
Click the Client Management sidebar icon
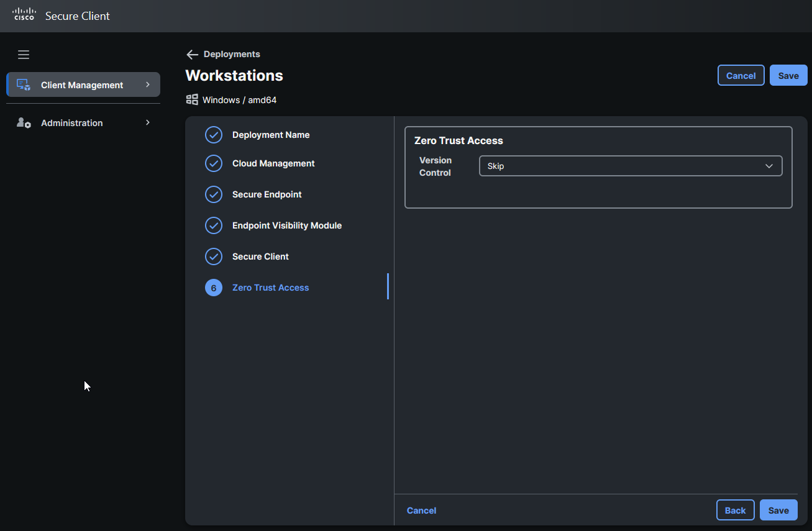pos(23,84)
